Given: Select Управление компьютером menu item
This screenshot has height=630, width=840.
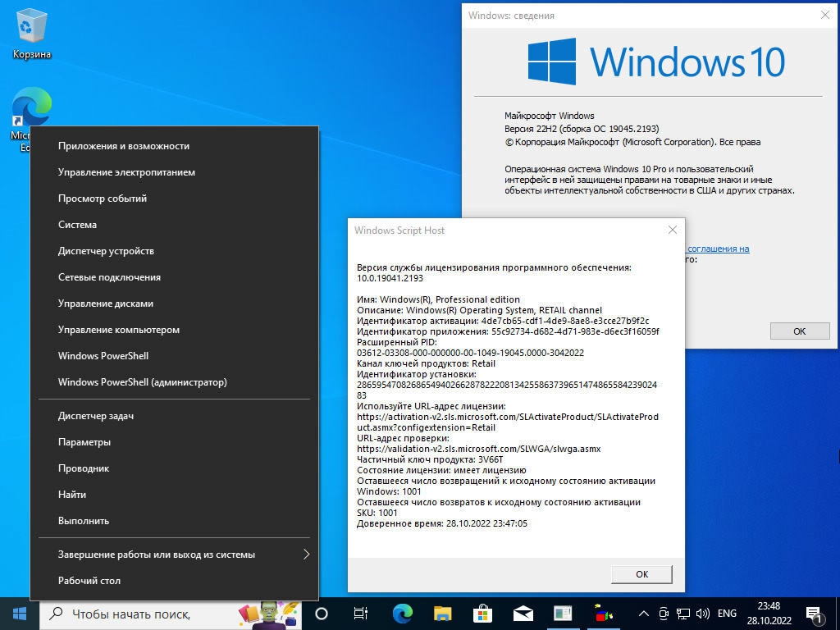Looking at the screenshot, I should [x=174, y=330].
